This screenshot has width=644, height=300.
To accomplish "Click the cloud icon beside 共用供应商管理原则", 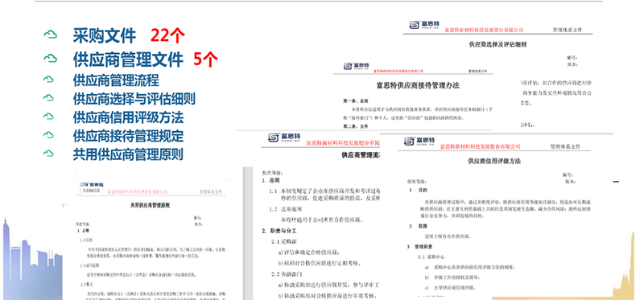I will click(x=48, y=154).
